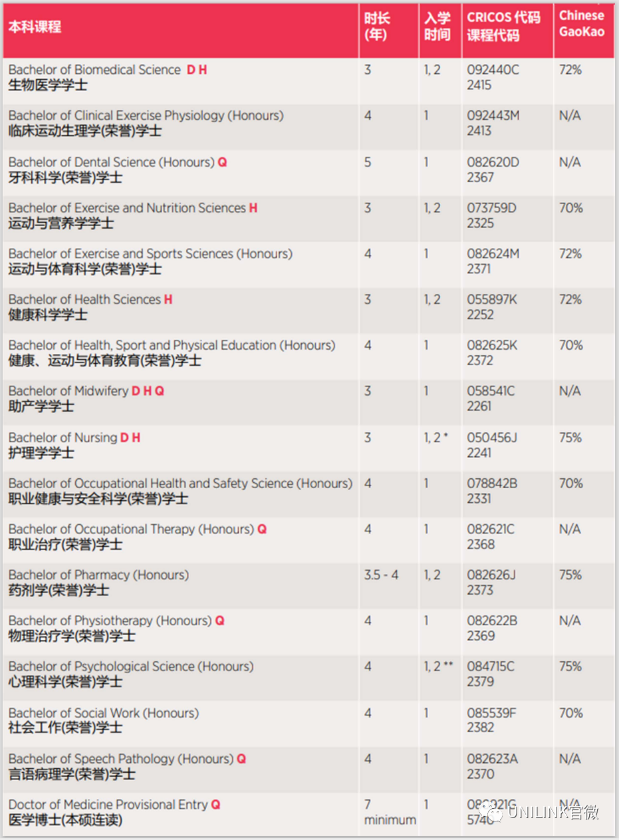Select Bachelor of Occupational Therapy (Honours) text
The width and height of the screenshot is (619, 840).
point(131,529)
